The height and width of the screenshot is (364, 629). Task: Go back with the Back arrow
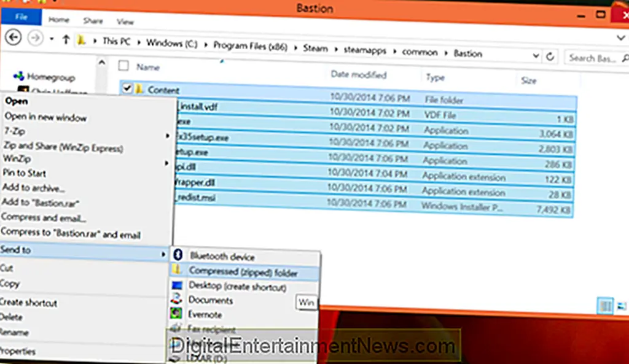(x=14, y=37)
